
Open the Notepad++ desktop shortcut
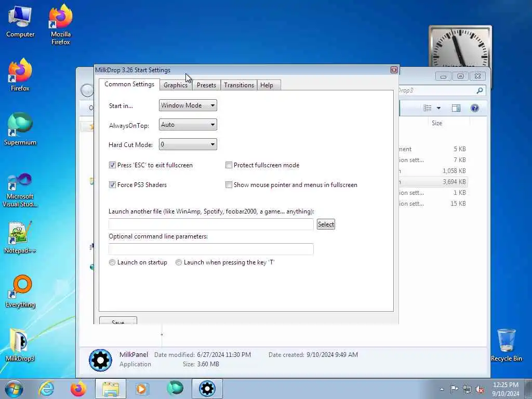[20, 237]
